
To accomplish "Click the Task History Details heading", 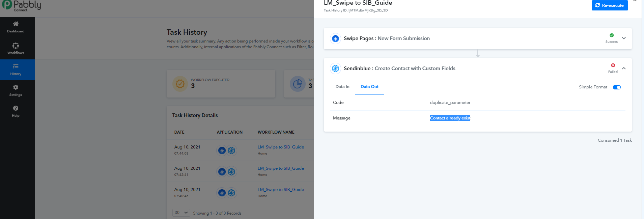I will (195, 115).
